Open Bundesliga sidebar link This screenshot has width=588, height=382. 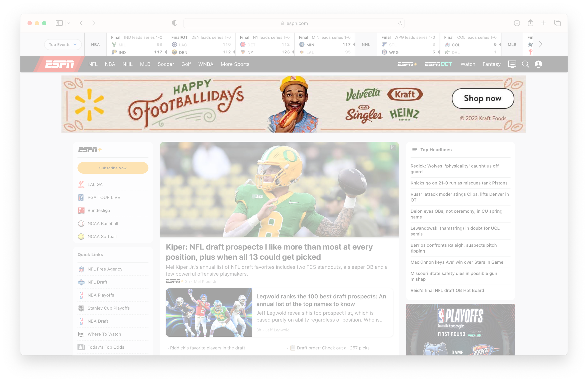click(113, 210)
